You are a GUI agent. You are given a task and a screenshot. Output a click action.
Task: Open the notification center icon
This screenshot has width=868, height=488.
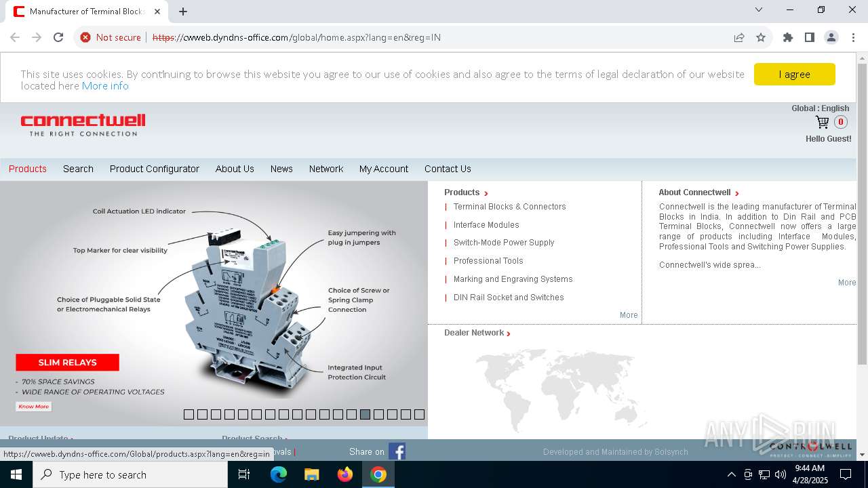(x=846, y=474)
